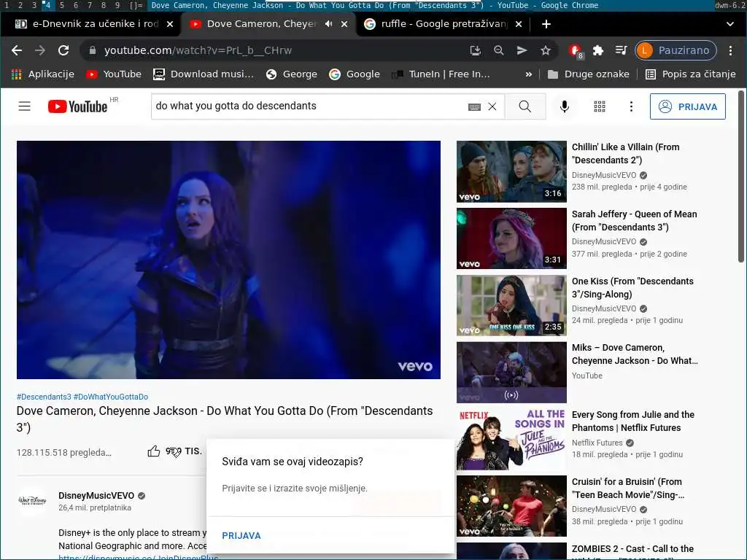Go back to previous page in Chrome
The image size is (747, 560).
point(17,50)
